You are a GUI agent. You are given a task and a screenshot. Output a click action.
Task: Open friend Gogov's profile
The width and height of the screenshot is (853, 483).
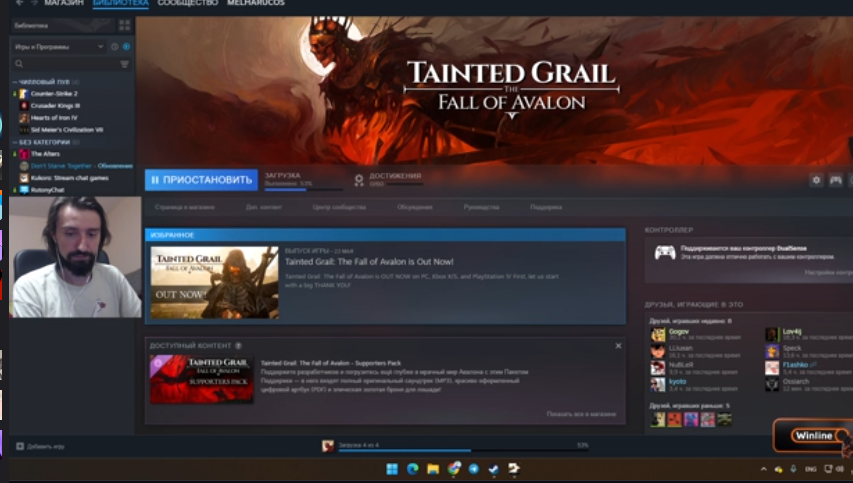click(678, 331)
